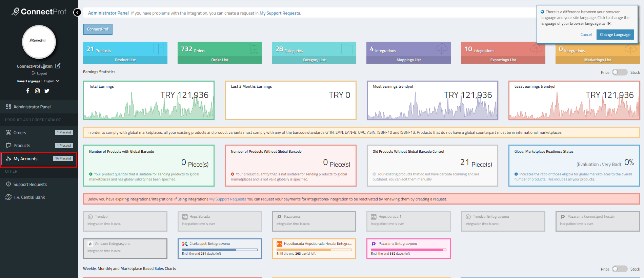
Task: Click the Ciceksepeti Entegrasyonu progress bar
Action: pyautogui.click(x=219, y=250)
